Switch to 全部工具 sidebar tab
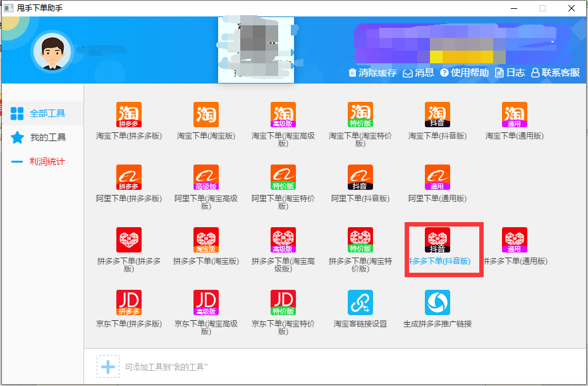Viewport: 588px width, 386px height. click(42, 113)
